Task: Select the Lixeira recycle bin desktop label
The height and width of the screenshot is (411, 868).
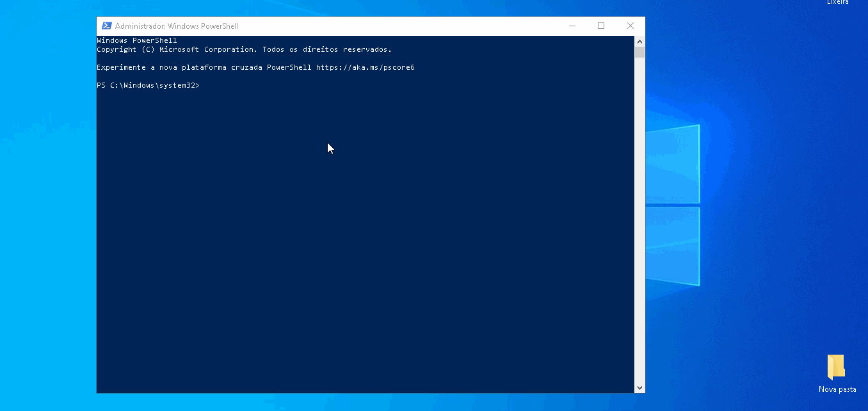Action: point(837,2)
